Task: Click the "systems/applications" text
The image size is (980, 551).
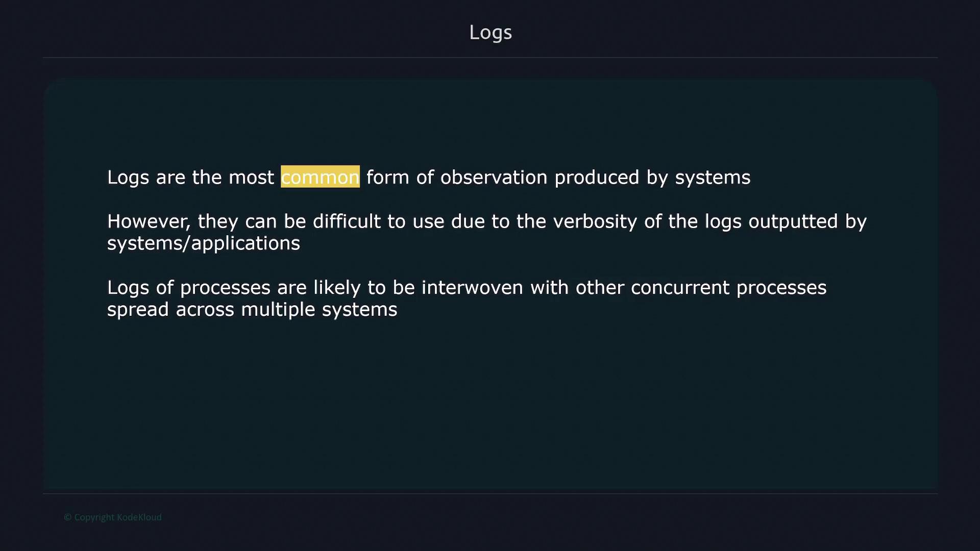Action: tap(204, 243)
